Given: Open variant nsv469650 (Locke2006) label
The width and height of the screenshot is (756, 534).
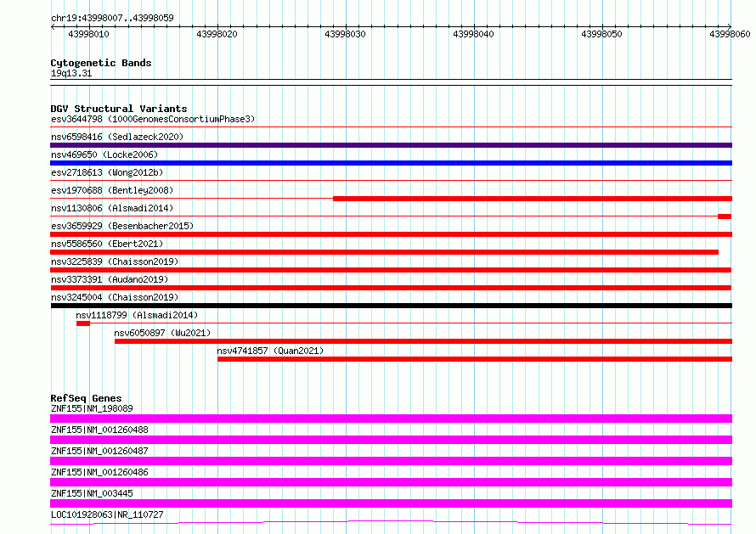Looking at the screenshot, I should (104, 155).
